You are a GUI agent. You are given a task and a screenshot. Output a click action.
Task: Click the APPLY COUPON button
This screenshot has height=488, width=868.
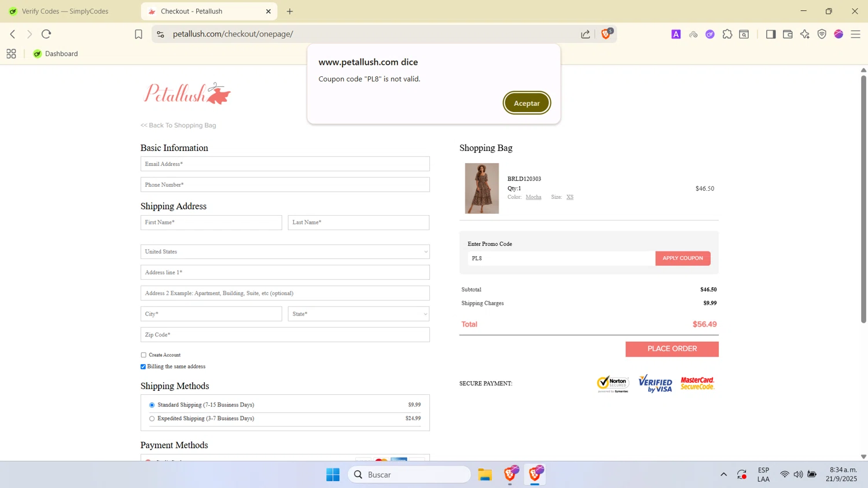pyautogui.click(x=683, y=258)
